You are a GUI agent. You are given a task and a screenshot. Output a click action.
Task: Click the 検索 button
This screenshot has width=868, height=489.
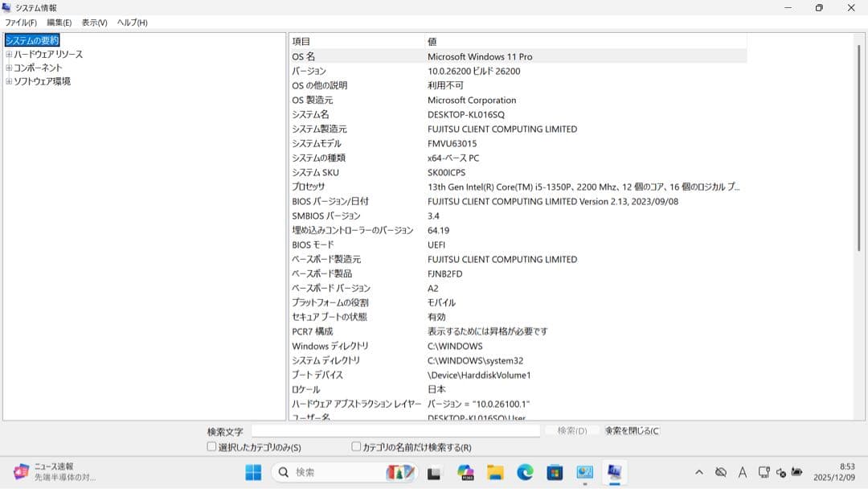tap(571, 430)
